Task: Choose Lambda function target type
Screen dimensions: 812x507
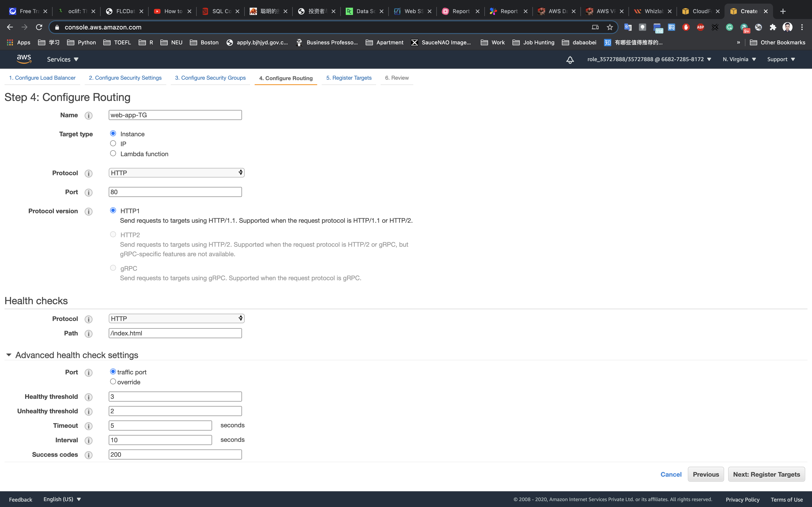Action: [113, 153]
